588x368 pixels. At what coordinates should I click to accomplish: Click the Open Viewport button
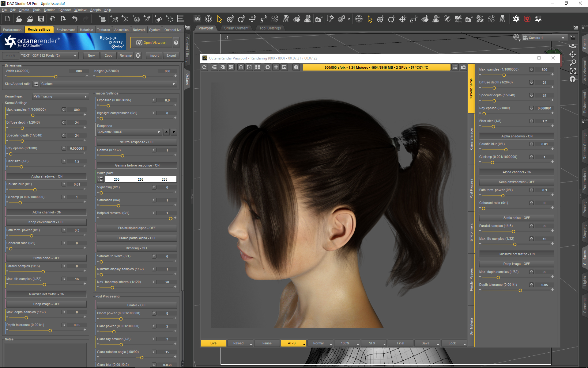(151, 43)
